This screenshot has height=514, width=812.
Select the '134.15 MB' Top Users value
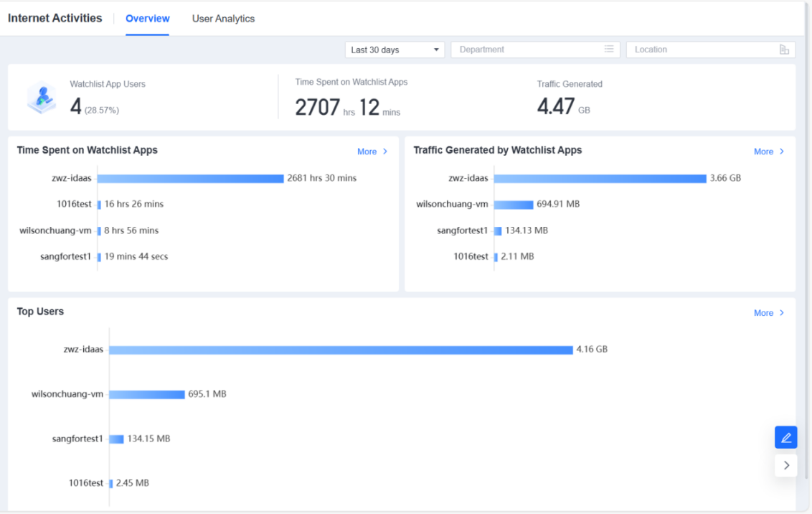tap(148, 439)
